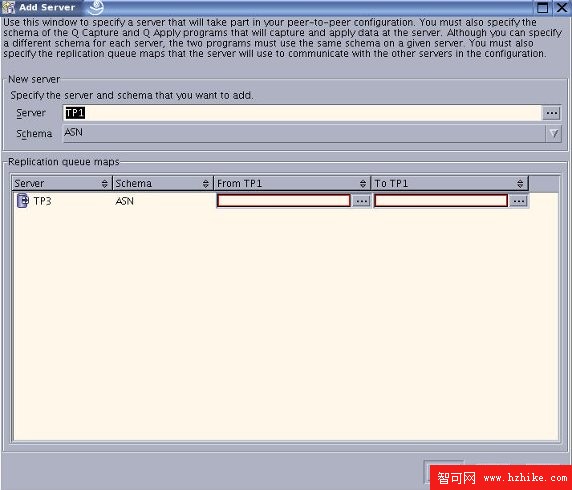Click the TP3 server icon in the table
Screen dimensions: 572x490
click(23, 201)
